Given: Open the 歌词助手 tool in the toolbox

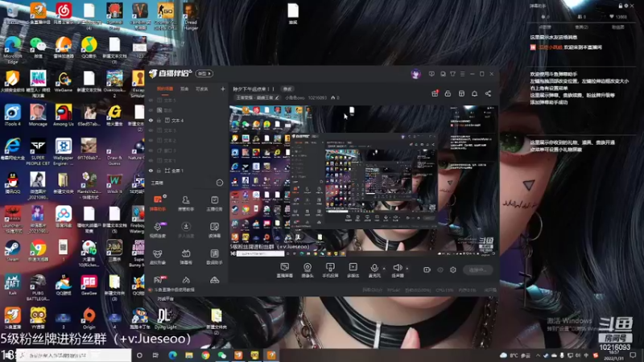Looking at the screenshot, I should [214, 257].
